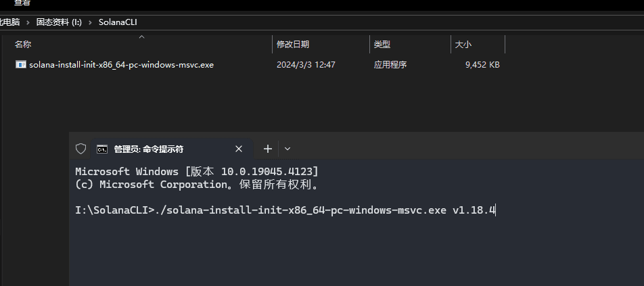644x286 pixels.
Task: Expand chevron before 固态资料 (I:) breadcrumb
Action: point(29,22)
